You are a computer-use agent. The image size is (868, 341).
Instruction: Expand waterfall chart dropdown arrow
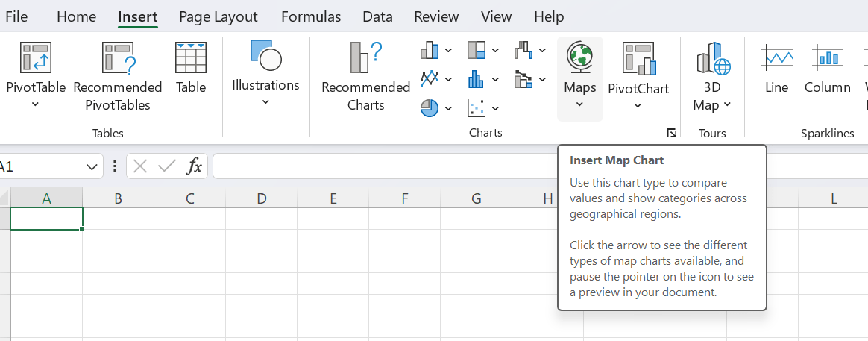tap(543, 51)
